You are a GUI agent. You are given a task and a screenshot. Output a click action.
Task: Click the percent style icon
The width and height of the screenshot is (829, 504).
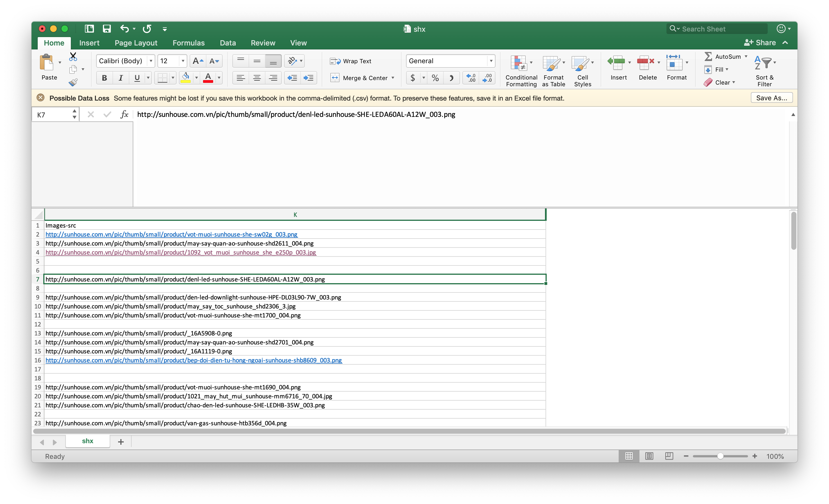[x=435, y=78]
